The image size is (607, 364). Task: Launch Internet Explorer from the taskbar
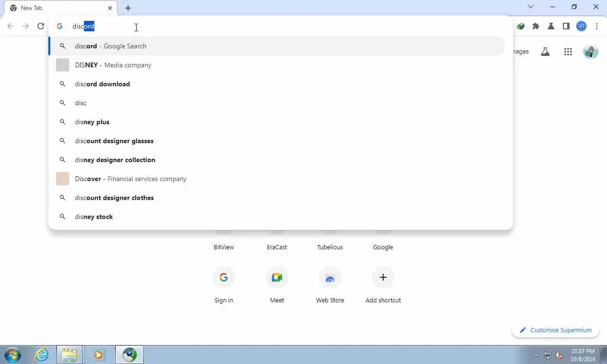click(x=42, y=355)
